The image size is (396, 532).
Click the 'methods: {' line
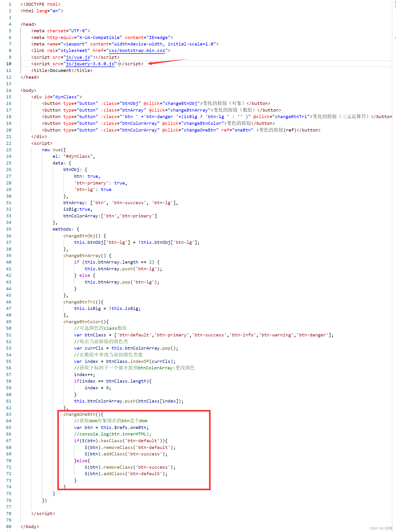click(66, 229)
